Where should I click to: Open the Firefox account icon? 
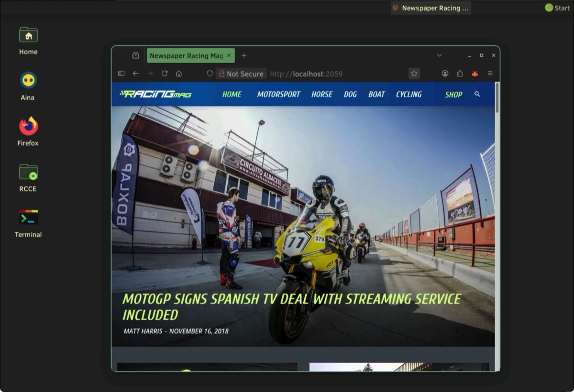click(445, 74)
